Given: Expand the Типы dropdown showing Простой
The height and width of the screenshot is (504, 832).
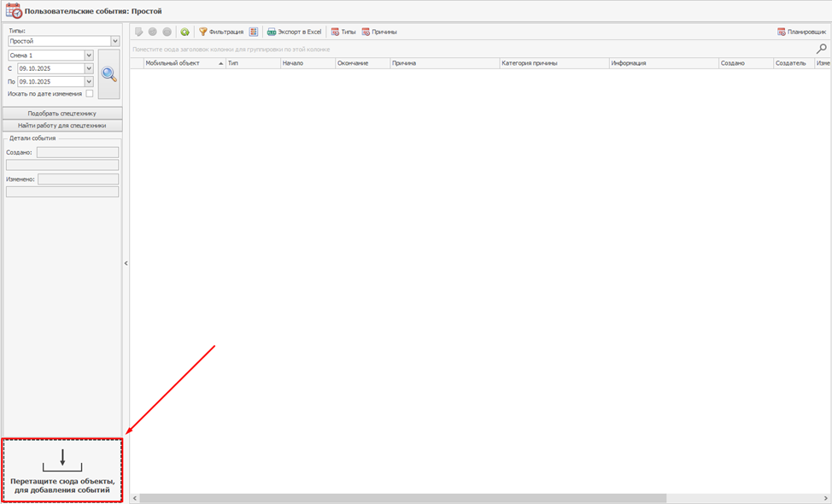Looking at the screenshot, I should coord(114,41).
